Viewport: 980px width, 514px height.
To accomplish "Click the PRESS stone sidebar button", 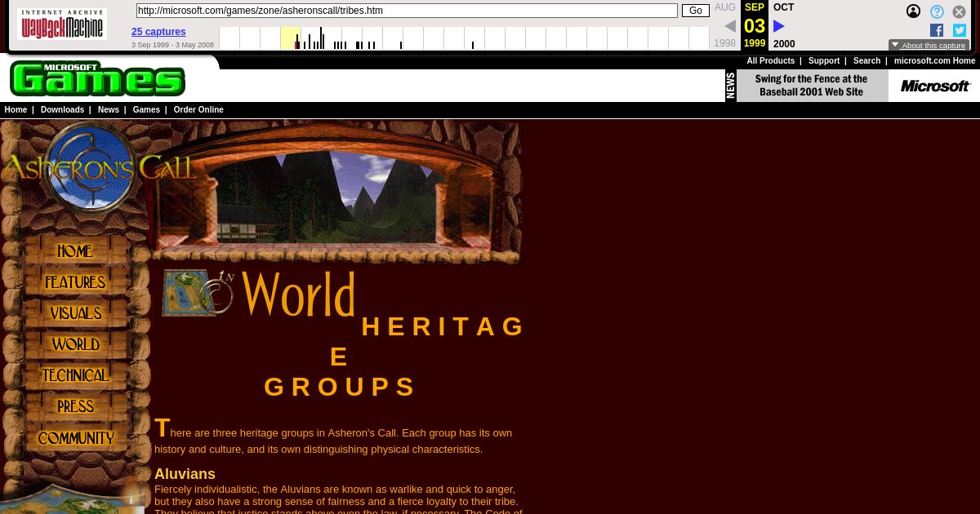I will click(x=75, y=406).
